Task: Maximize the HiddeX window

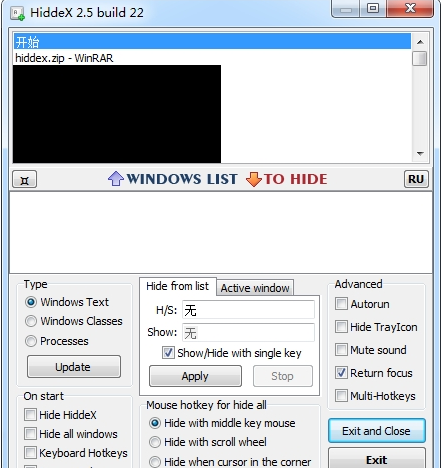Action: pyautogui.click(x=373, y=8)
